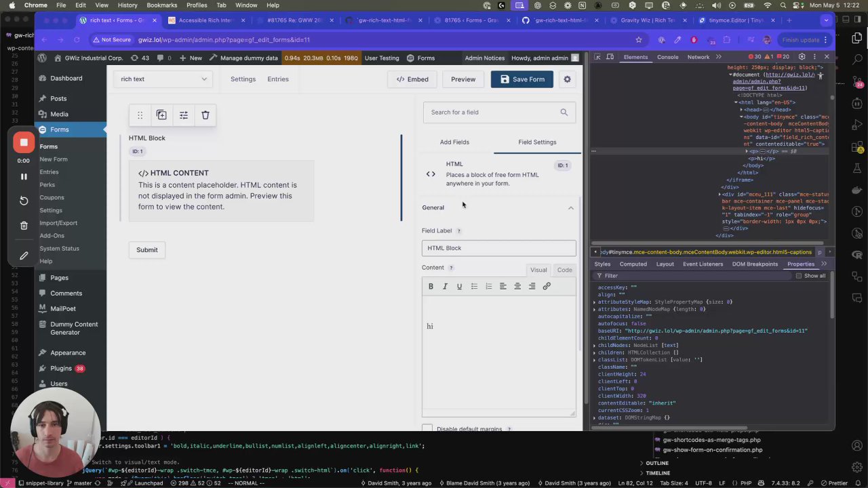Screen dimensions: 868x488
Task: Open help tooltip next to Content label
Action: tap(451, 268)
